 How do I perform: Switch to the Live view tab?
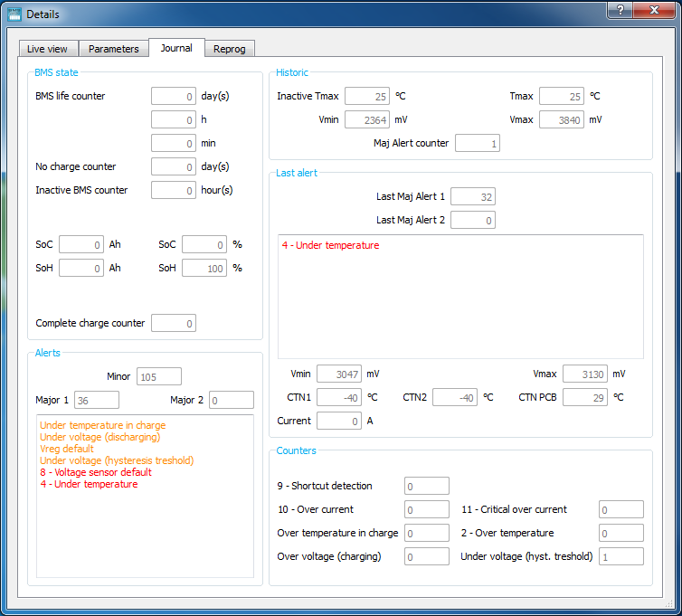(48, 49)
